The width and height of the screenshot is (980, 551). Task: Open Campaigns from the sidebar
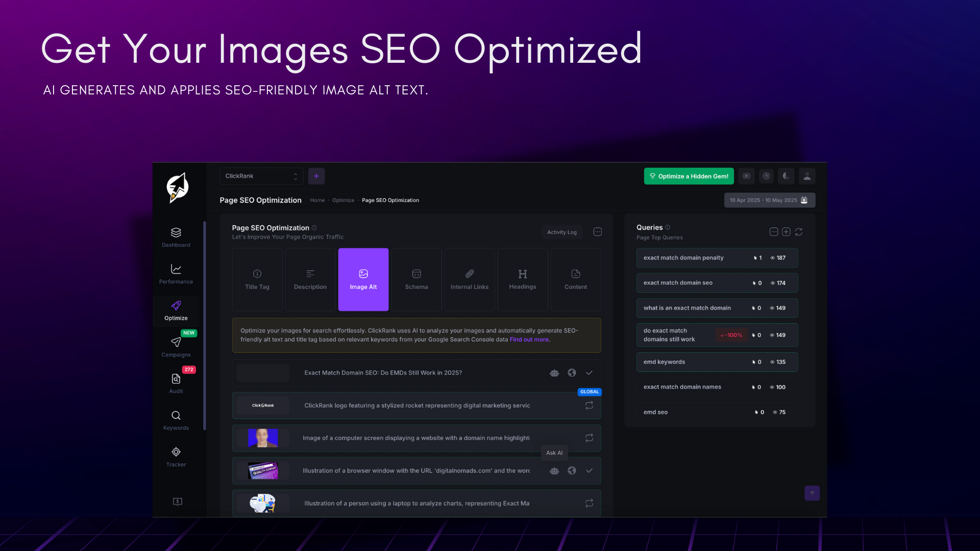click(x=176, y=347)
